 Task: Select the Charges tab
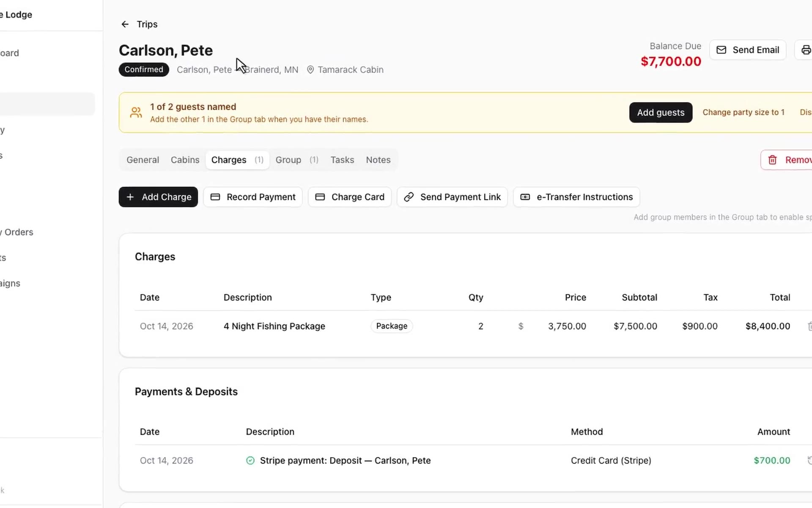click(x=237, y=160)
